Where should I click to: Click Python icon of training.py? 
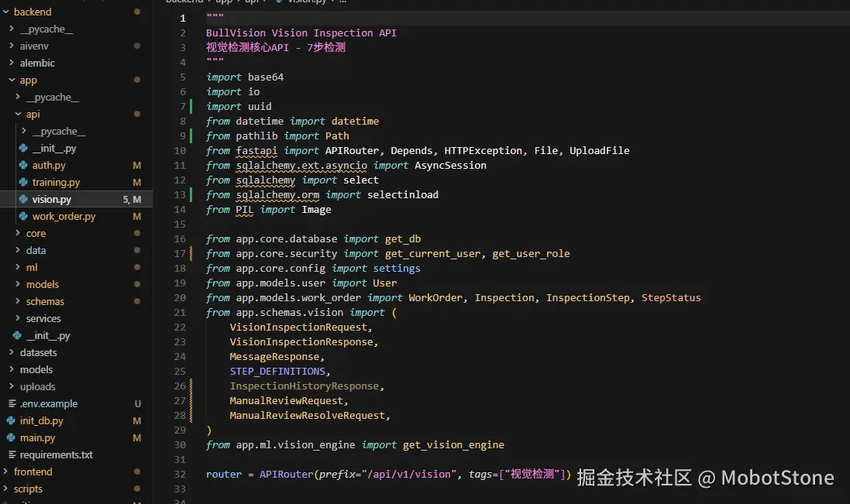pyautogui.click(x=23, y=182)
